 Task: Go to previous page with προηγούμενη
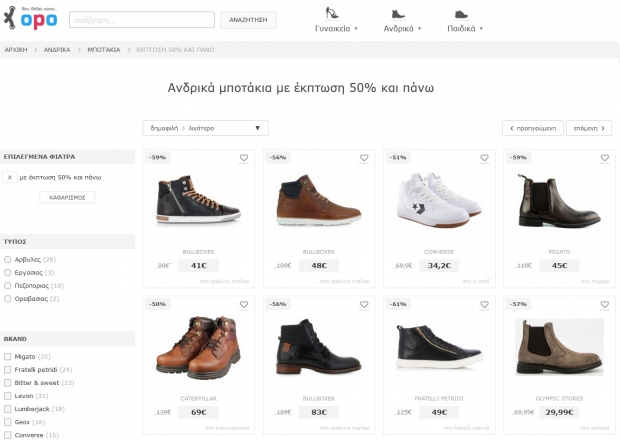click(x=533, y=128)
